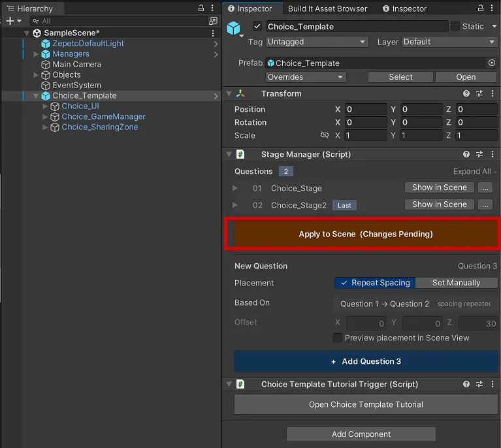Image resolution: width=501 pixels, height=448 pixels.
Task: Open the Managers prefab arrow
Action: tap(216, 54)
